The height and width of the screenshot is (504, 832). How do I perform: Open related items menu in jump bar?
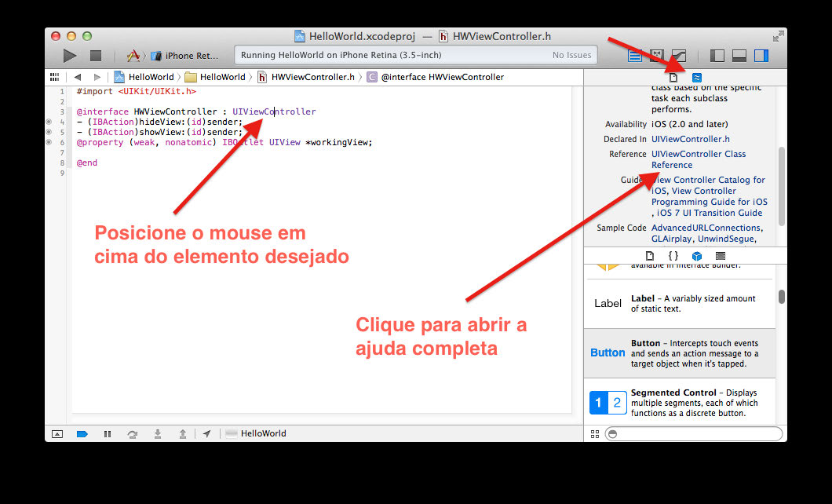(x=54, y=77)
